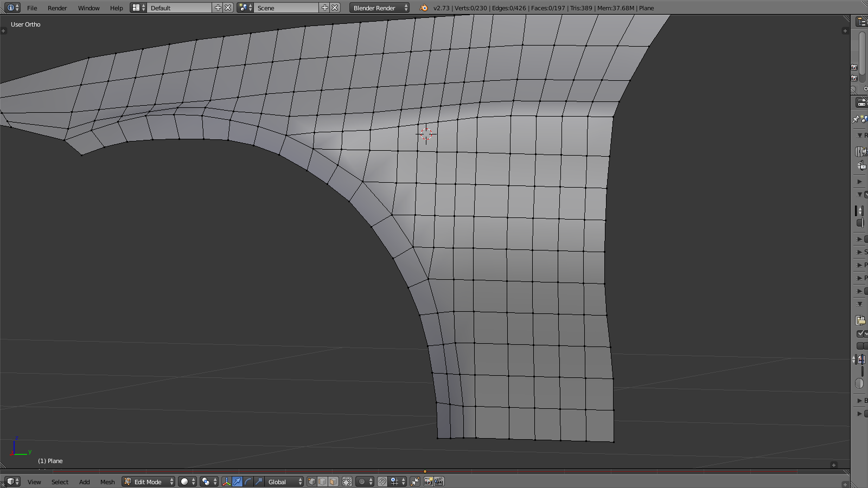Switch to face select mode
The width and height of the screenshot is (868, 488).
click(x=333, y=481)
